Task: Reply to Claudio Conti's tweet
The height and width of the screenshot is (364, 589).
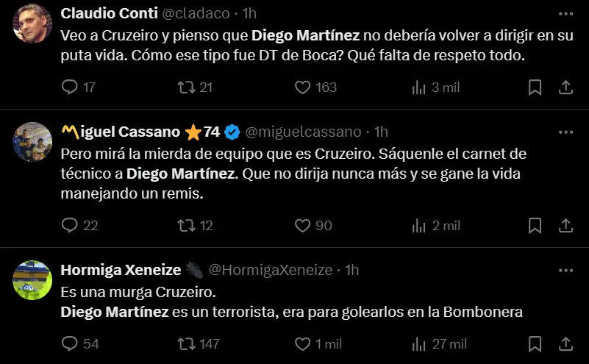Action: point(70,88)
